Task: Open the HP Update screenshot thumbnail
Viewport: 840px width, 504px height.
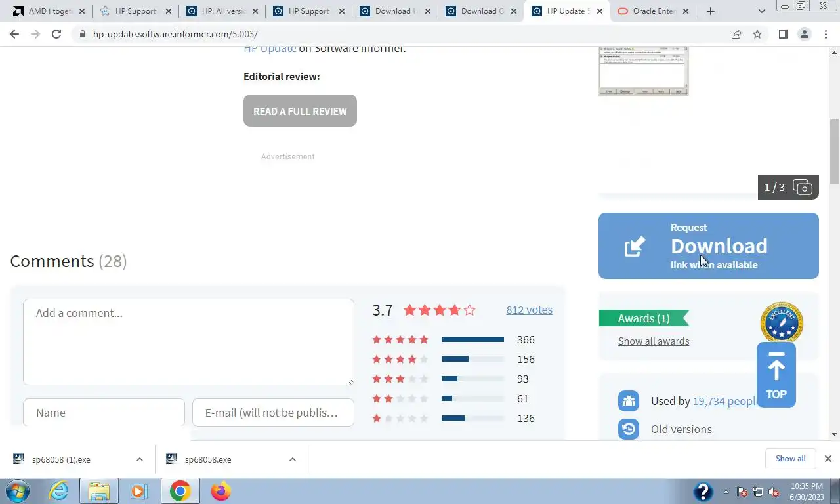Action: 643,71
